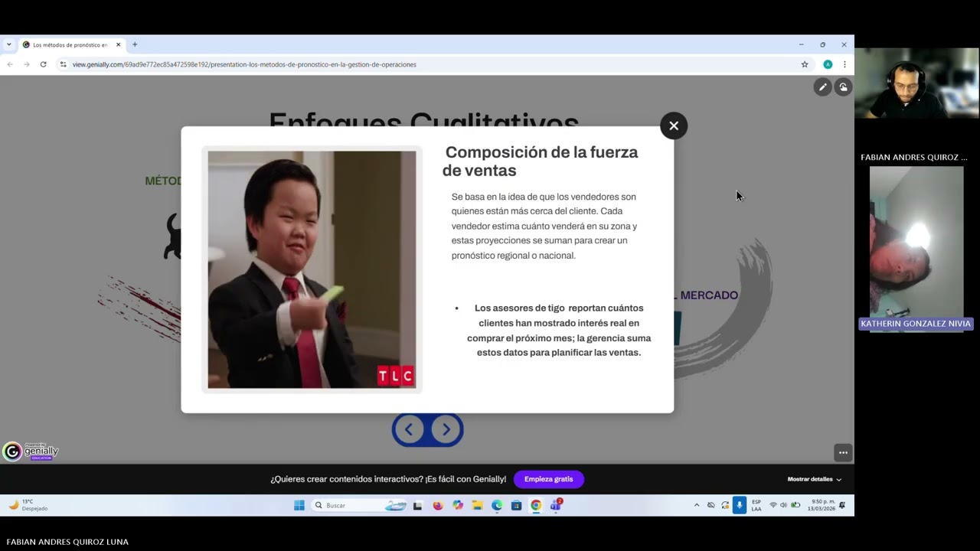
Task: Close the Composición de la fuerza de ventas popup
Action: tap(674, 126)
